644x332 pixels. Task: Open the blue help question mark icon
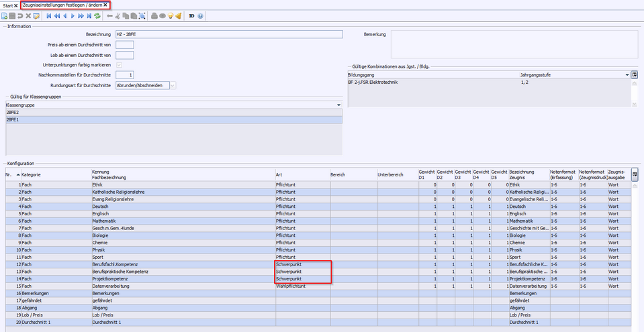[201, 15]
